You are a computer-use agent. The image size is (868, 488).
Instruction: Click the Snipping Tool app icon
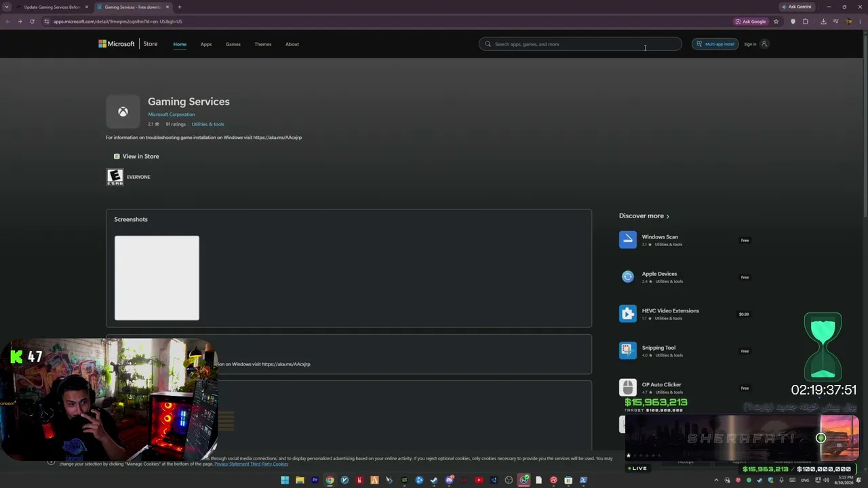pyautogui.click(x=628, y=350)
